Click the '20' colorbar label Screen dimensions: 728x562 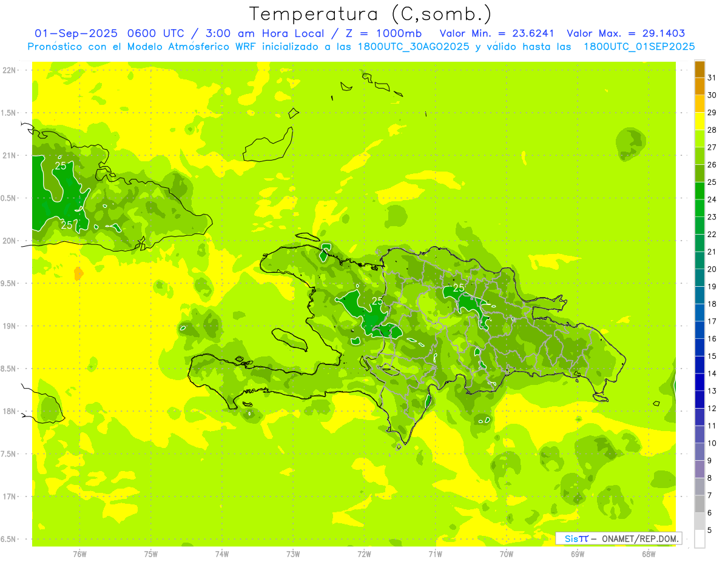(712, 269)
